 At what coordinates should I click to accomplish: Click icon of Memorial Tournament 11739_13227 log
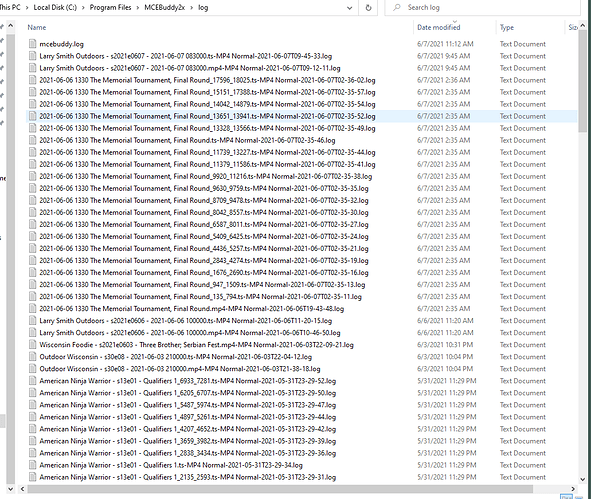[33, 152]
